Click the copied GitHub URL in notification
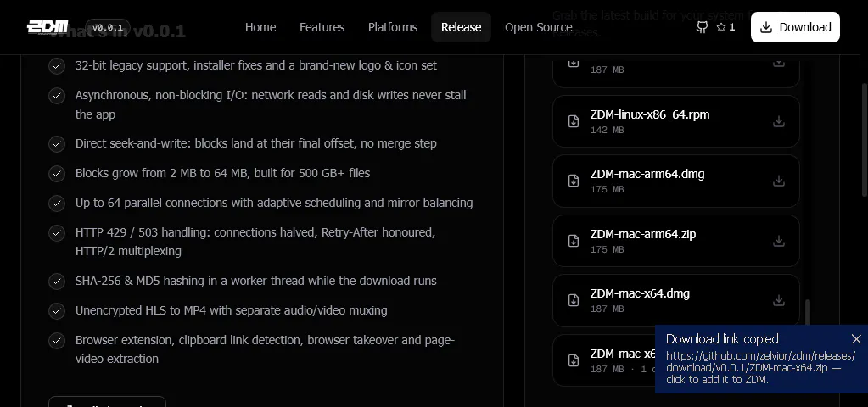Screen dimensions: 868x407 pyautogui.click(x=760, y=361)
